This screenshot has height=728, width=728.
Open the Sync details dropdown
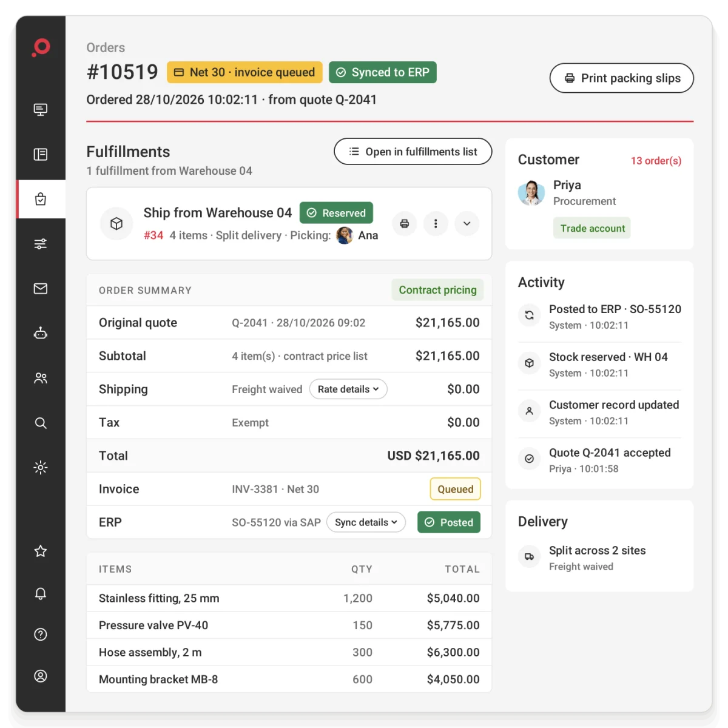[366, 522]
